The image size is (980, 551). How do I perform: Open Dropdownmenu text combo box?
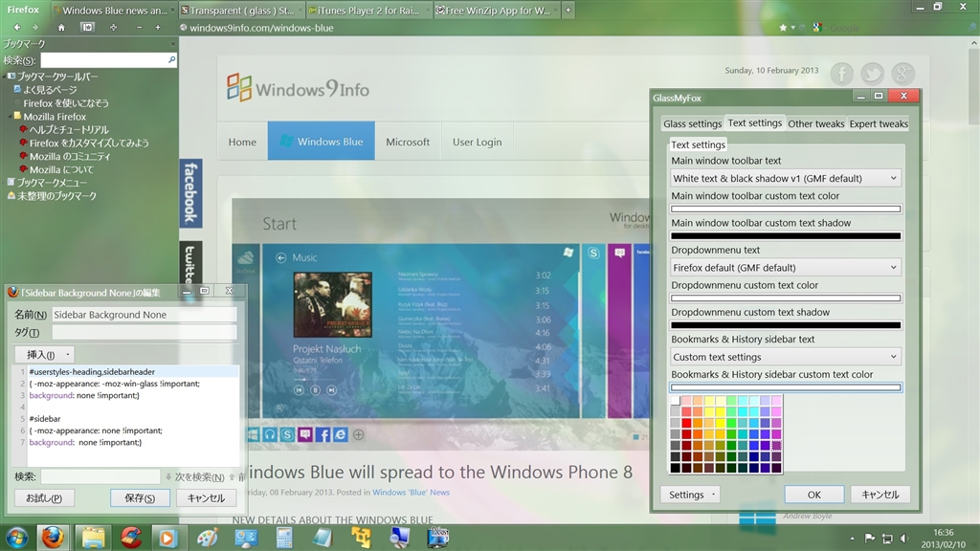[x=786, y=268]
